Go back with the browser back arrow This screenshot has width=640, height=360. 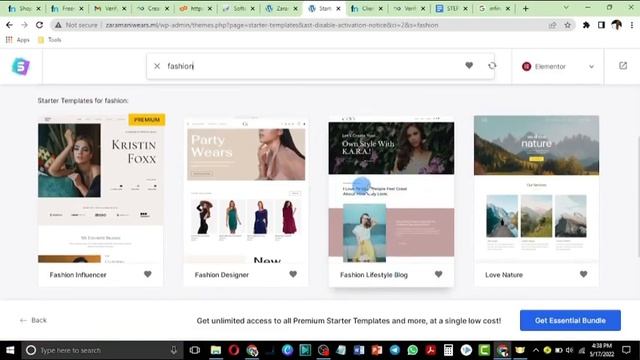(9, 25)
